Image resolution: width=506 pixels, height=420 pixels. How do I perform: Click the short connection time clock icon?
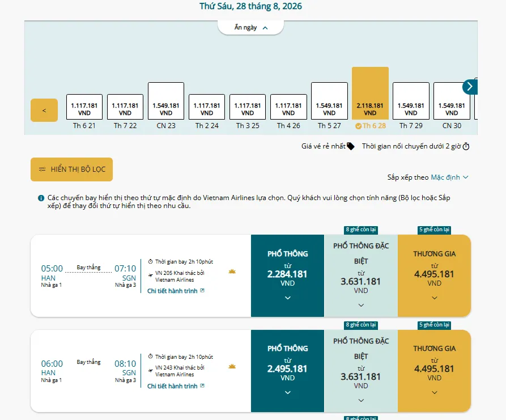click(466, 147)
